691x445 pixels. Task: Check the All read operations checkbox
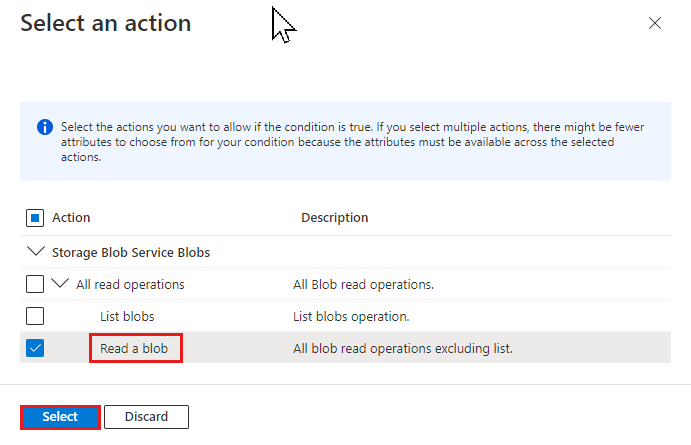35,284
